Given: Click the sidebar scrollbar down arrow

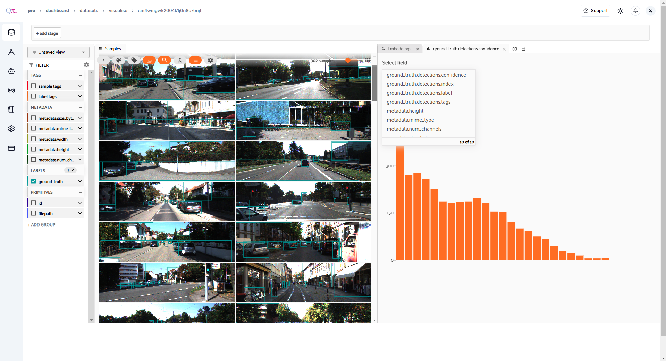Looking at the screenshot, I should (x=91, y=320).
